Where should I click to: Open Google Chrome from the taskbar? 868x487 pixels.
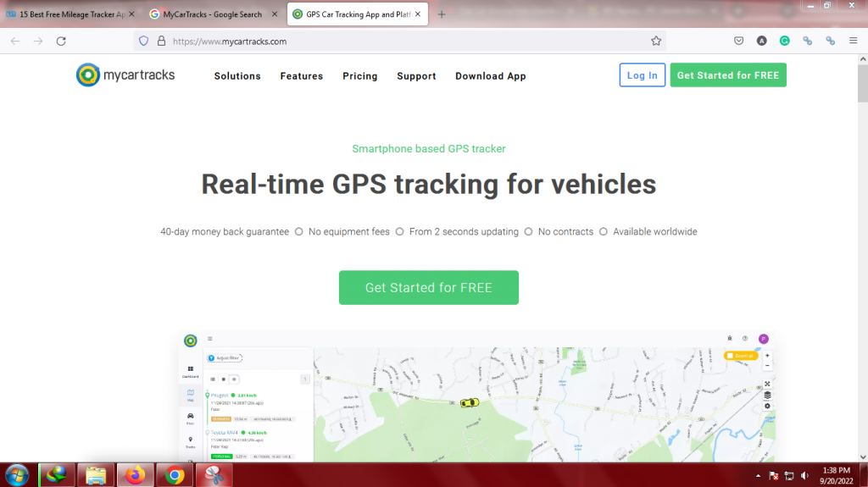175,475
